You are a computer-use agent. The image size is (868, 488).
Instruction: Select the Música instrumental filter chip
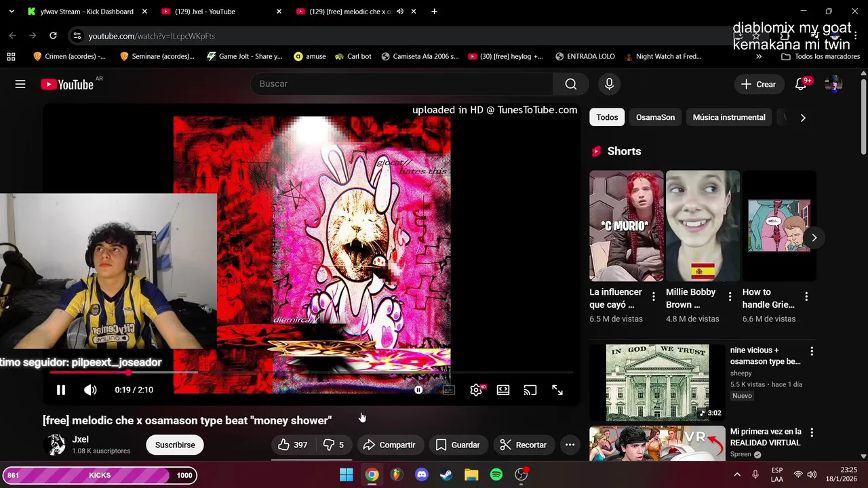(x=729, y=117)
